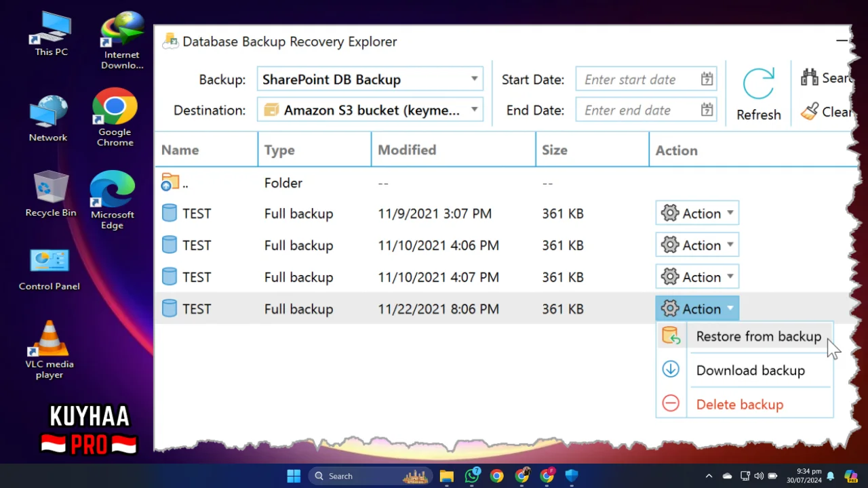This screenshot has width=868, height=488.
Task: Sort by the Type column header
Action: [315, 150]
